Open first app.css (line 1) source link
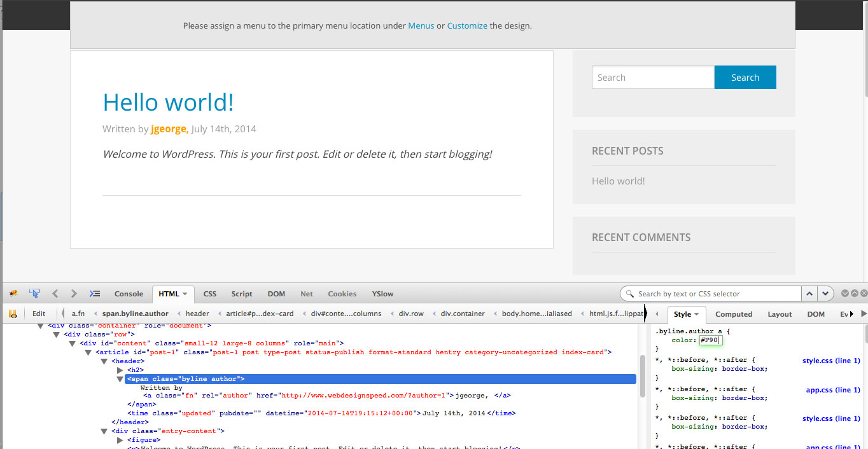The image size is (868, 449). point(833,390)
